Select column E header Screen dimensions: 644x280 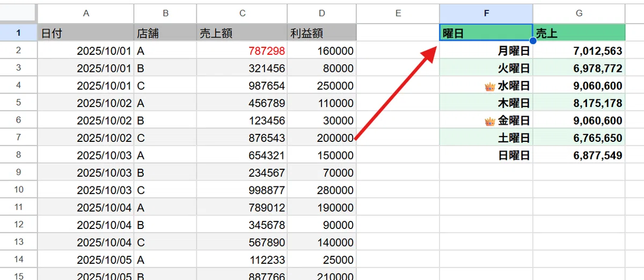(x=398, y=13)
